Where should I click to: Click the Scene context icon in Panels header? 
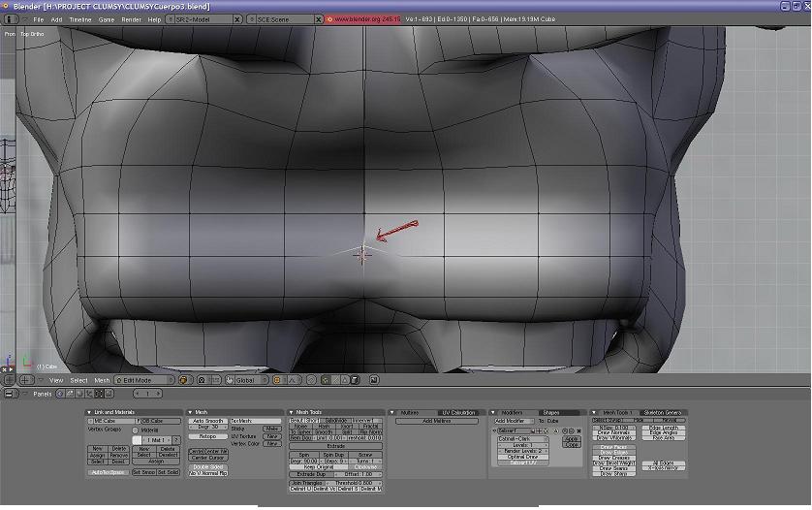[109, 394]
